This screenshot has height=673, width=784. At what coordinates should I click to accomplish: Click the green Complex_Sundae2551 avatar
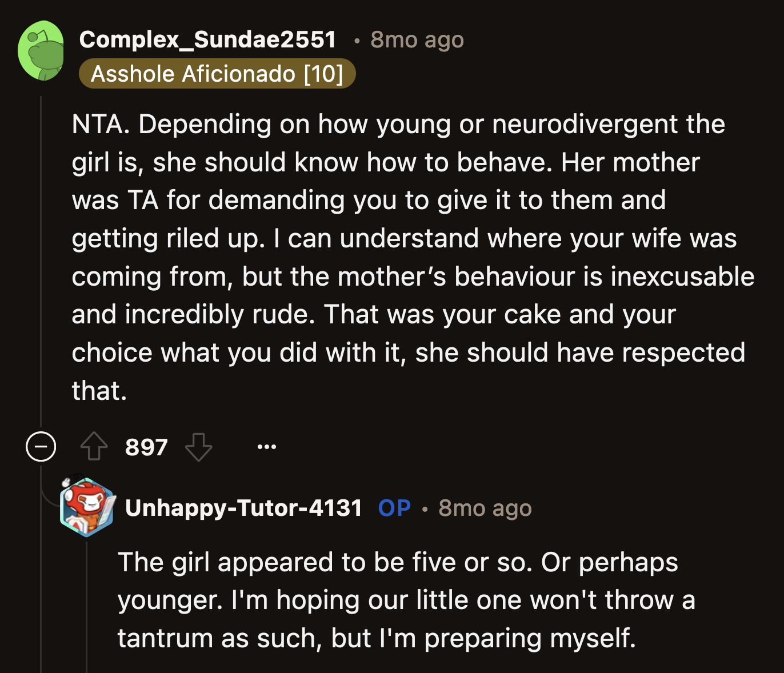click(x=41, y=51)
